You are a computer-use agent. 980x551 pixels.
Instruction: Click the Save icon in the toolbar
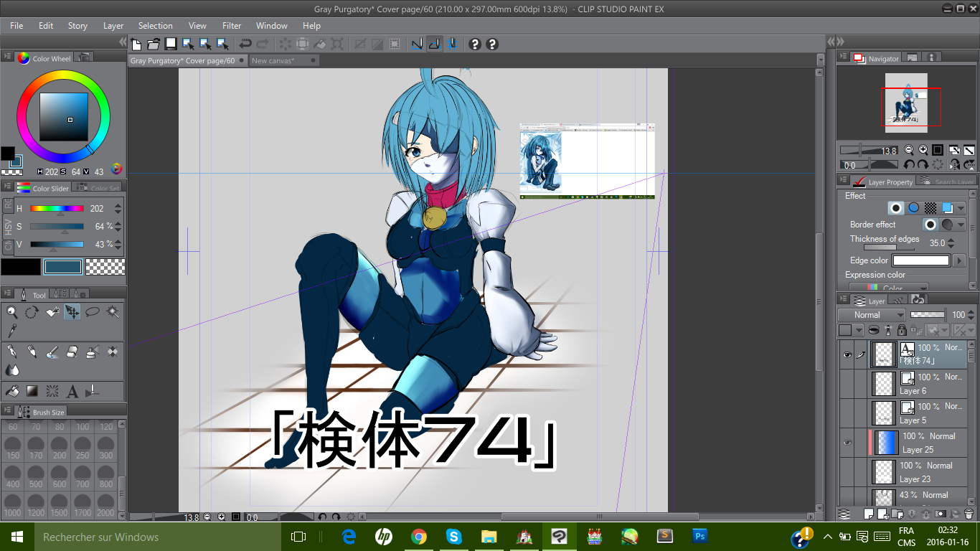tap(171, 44)
